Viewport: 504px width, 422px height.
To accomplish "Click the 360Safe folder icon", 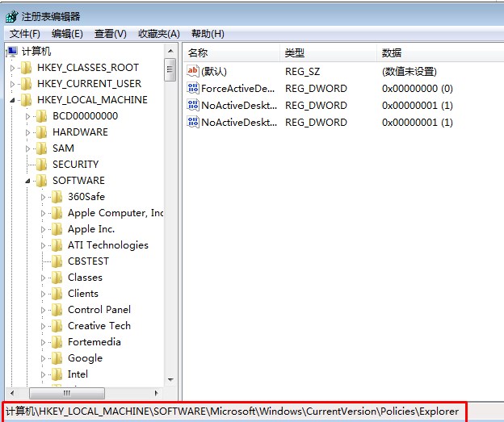I will tap(57, 197).
